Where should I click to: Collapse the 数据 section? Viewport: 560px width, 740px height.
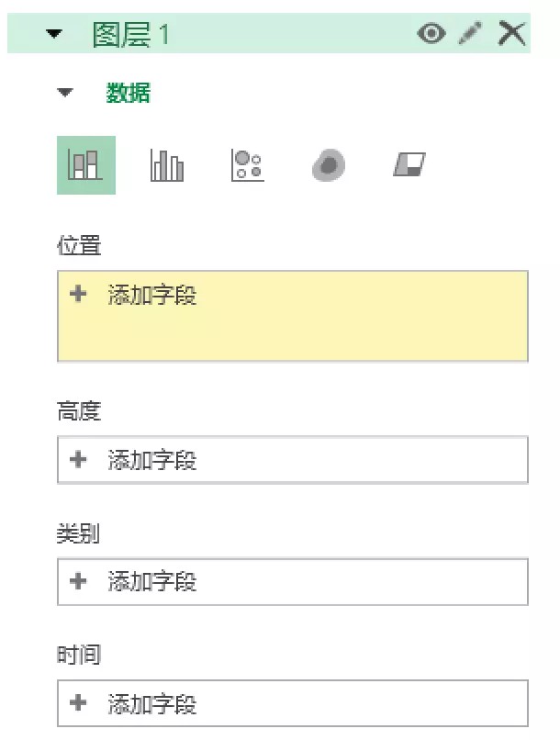[x=64, y=93]
